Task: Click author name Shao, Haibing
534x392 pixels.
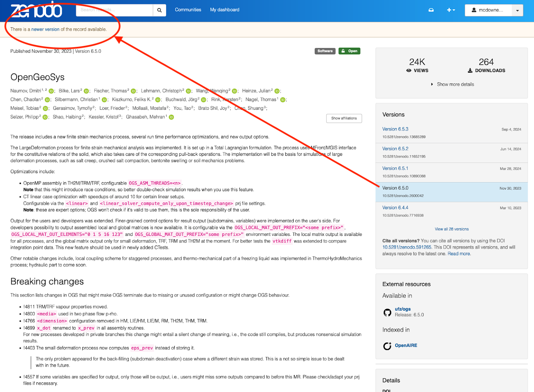Action: [x=67, y=117]
